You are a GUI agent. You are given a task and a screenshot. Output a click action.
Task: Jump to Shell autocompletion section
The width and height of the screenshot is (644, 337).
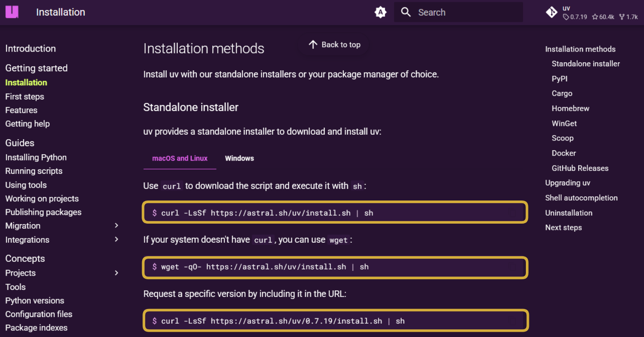(581, 198)
